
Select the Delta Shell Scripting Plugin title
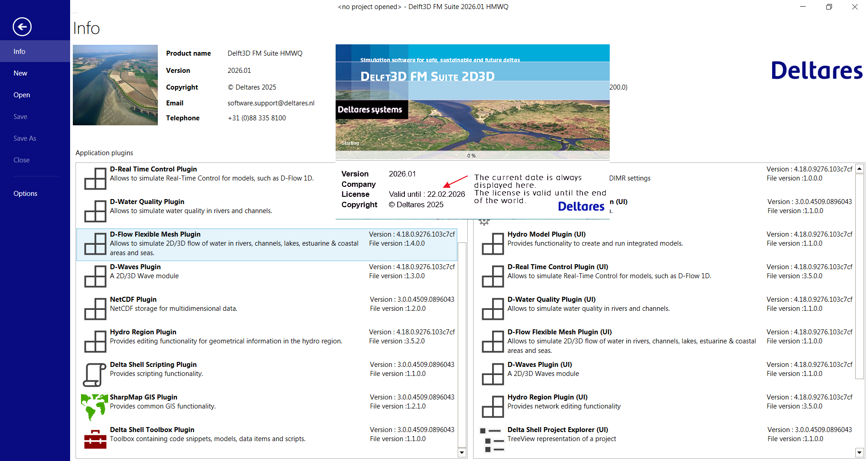153,365
